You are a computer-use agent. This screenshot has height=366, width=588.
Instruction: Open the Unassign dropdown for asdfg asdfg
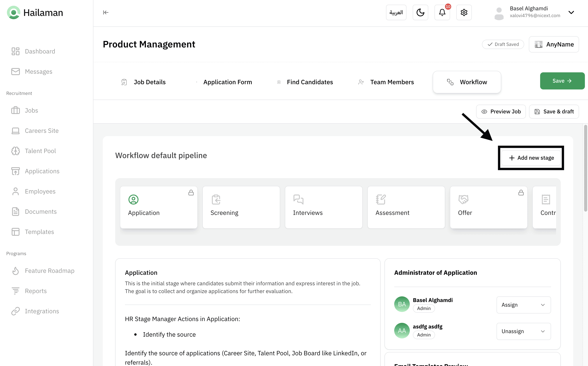pos(523,331)
